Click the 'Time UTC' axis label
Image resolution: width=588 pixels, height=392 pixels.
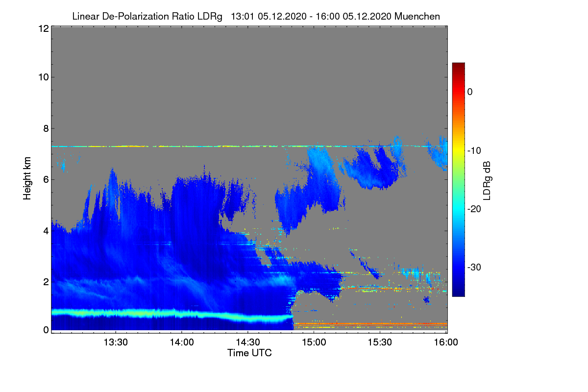249,353
